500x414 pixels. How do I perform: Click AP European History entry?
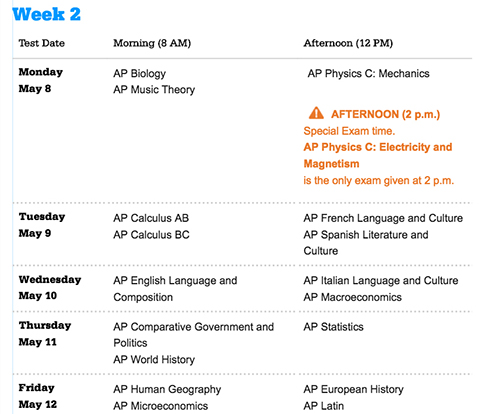pos(353,389)
